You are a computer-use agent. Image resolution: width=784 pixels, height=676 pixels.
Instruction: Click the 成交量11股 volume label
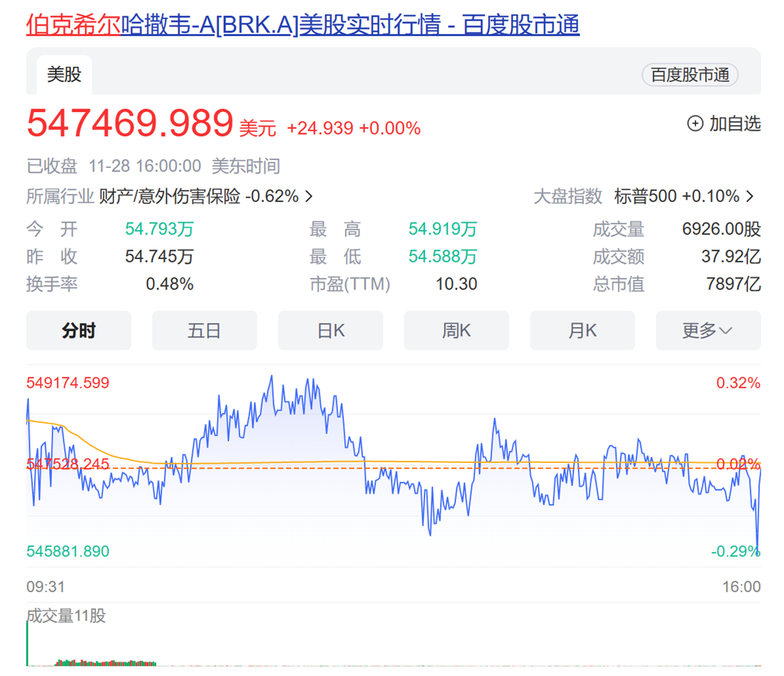[x=66, y=616]
